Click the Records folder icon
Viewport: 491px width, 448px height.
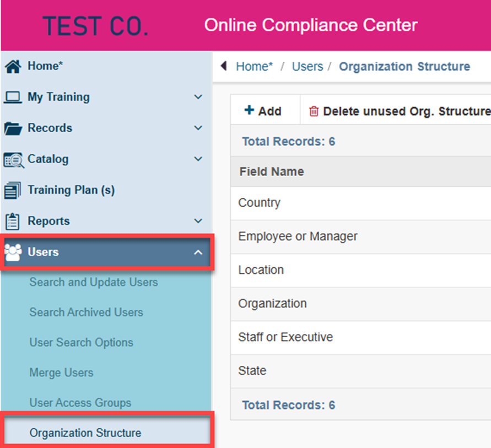13,128
